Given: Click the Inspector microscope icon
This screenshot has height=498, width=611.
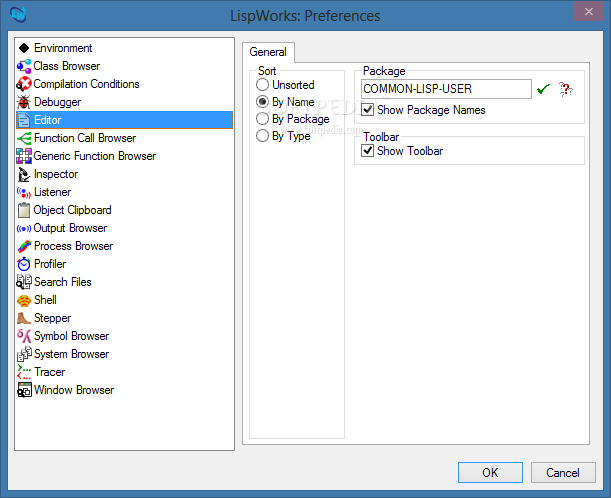Looking at the screenshot, I should click(x=24, y=174).
